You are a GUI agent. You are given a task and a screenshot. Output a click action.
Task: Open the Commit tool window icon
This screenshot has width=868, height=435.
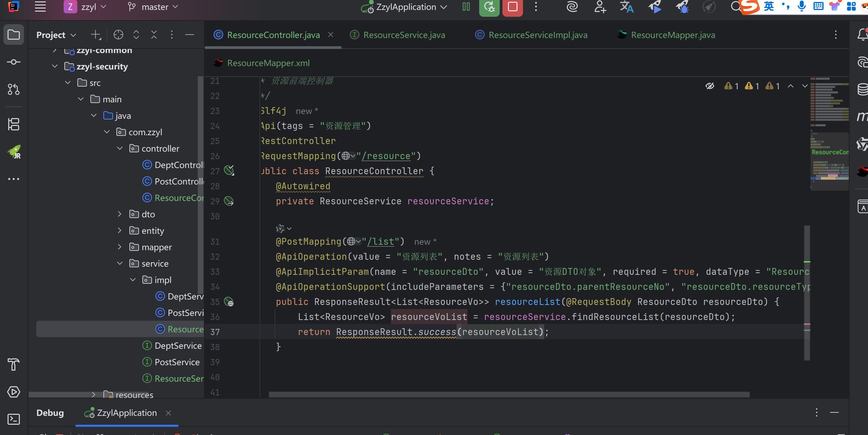(x=14, y=62)
